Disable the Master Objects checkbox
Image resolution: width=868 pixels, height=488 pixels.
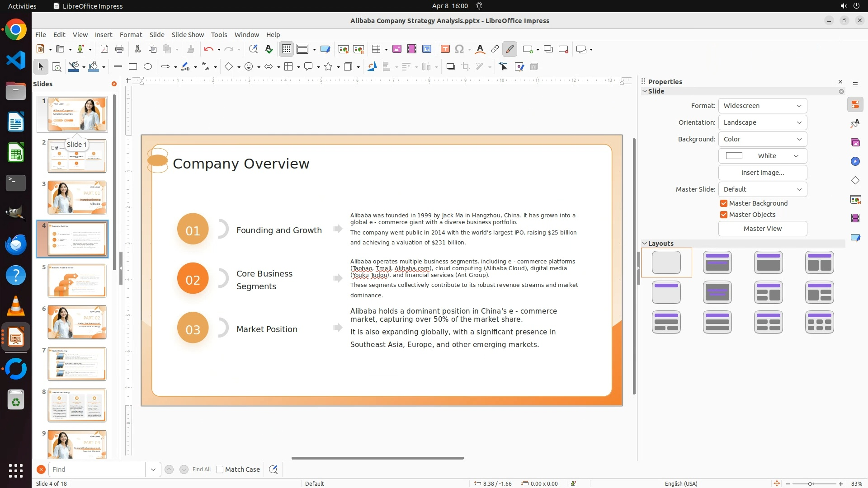tap(724, 215)
